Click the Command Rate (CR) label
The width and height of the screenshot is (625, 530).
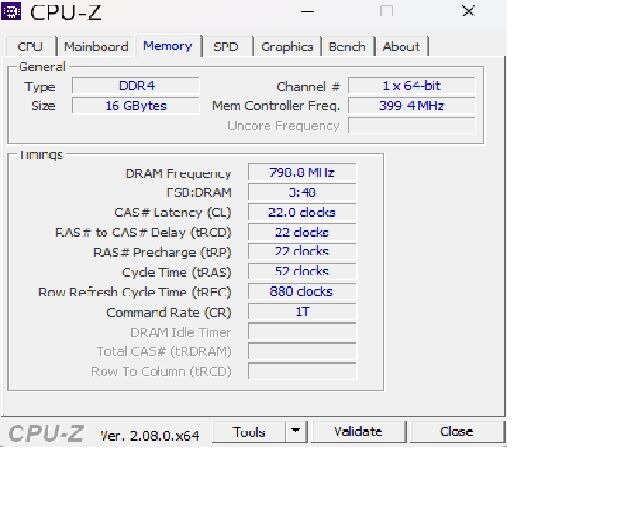coord(169,312)
